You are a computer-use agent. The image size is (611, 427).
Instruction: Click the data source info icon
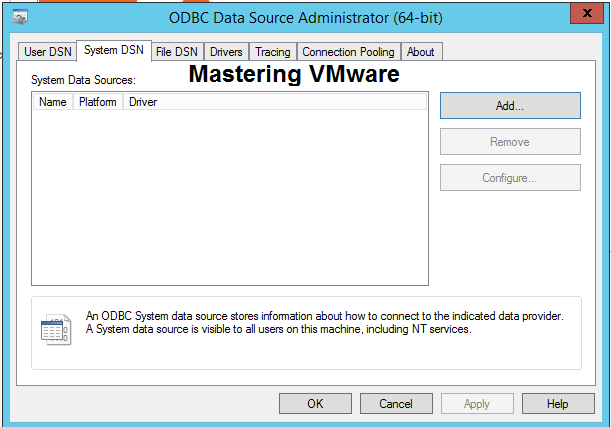coord(56,330)
